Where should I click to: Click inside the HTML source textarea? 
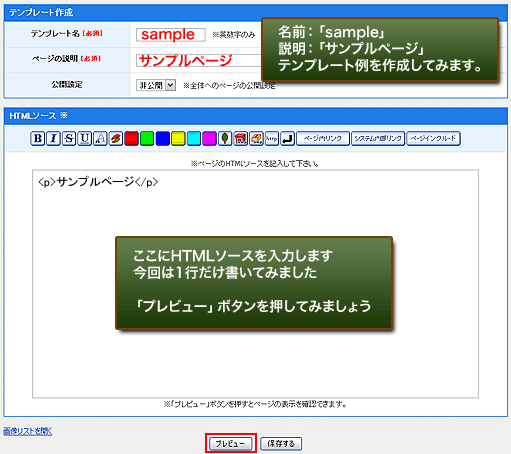(255, 284)
